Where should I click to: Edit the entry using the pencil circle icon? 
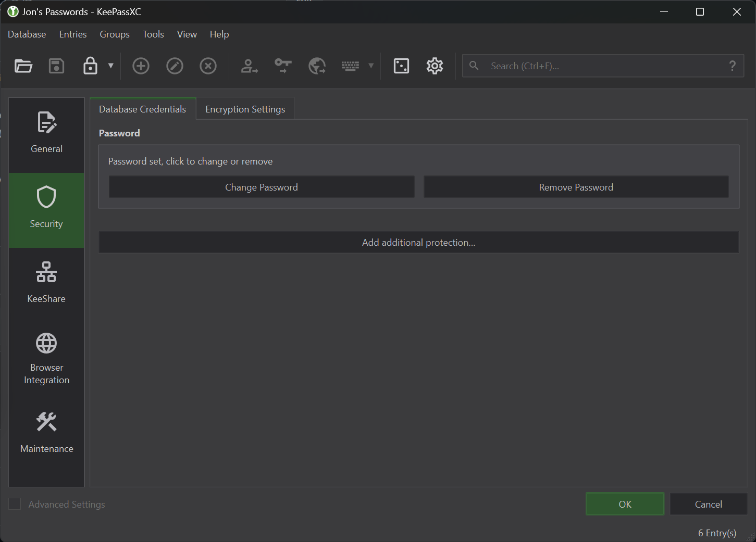tap(175, 66)
